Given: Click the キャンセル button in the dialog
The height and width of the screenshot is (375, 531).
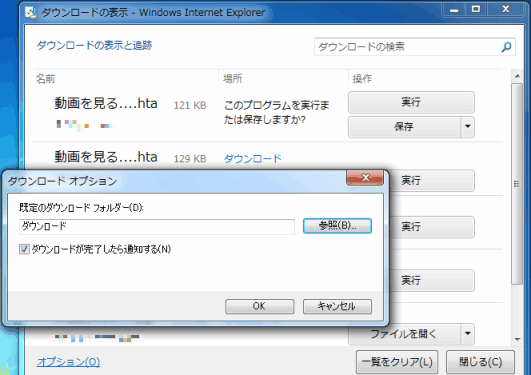Looking at the screenshot, I should pyautogui.click(x=337, y=306).
